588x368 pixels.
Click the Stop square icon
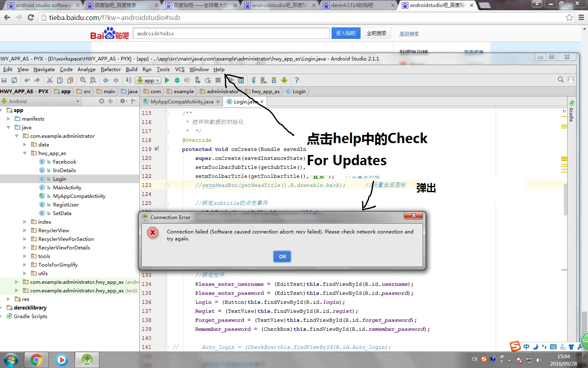point(218,80)
